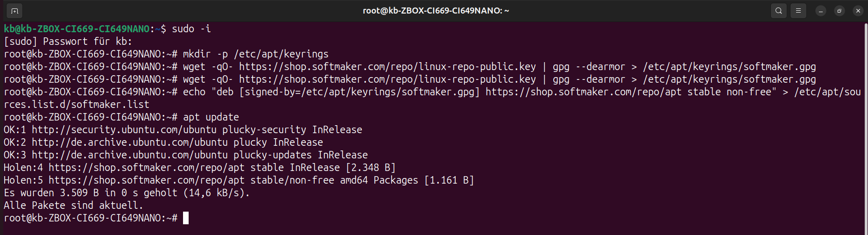Click the blinking cursor at the prompt
Screen dimensions: 868x235
point(186,218)
